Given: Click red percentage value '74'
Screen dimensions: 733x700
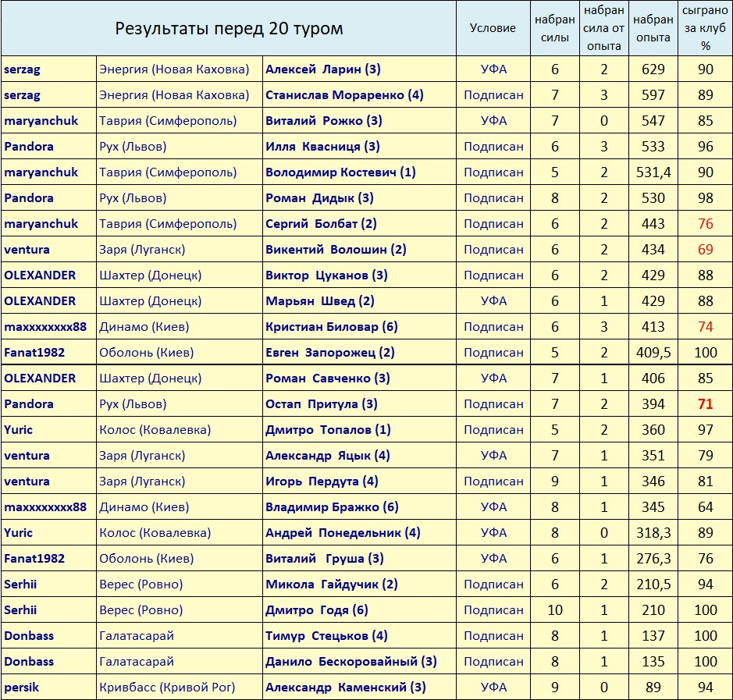Looking at the screenshot, I should [x=705, y=327].
